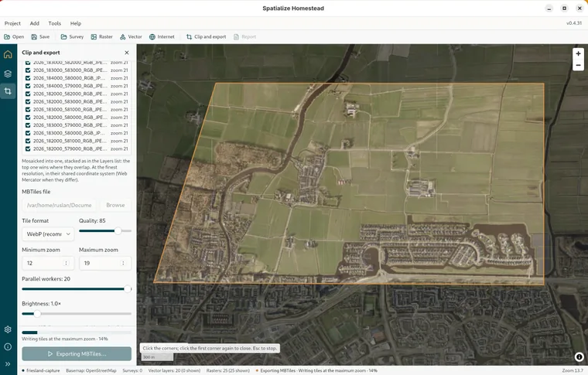Click friesland-capture in status bar
The height and width of the screenshot is (375, 588).
point(41,370)
